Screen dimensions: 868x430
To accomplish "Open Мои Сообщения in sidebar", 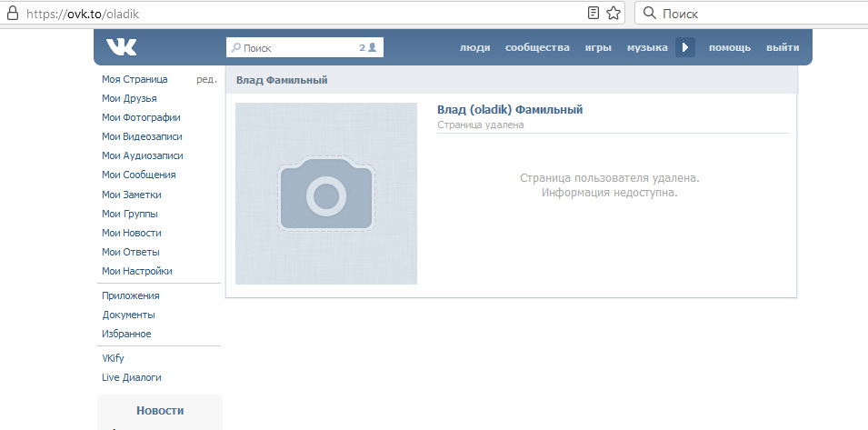I will [x=138, y=175].
